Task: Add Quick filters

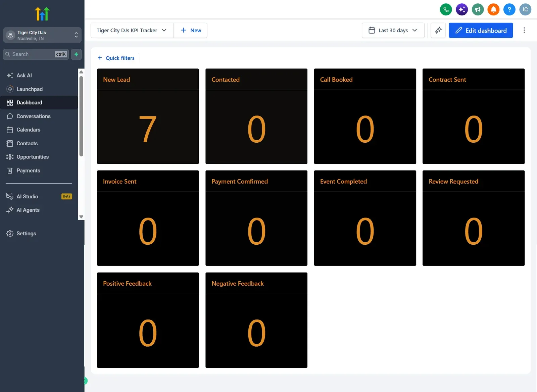Action: pos(116,58)
